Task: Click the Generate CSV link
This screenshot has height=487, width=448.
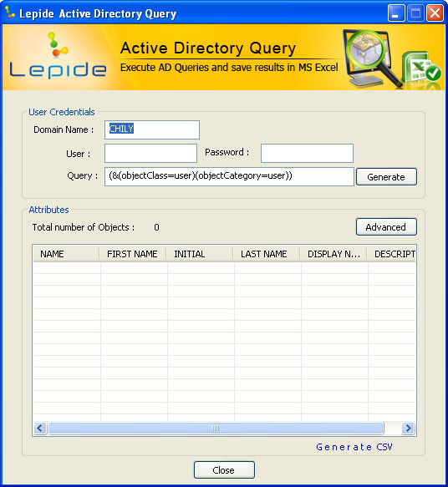Action: click(x=354, y=447)
